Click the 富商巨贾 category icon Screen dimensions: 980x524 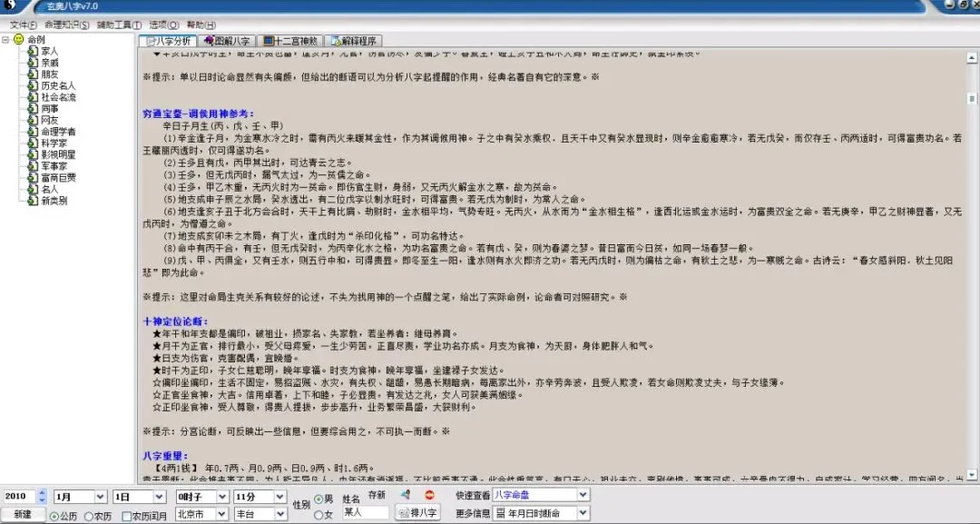pyautogui.click(x=33, y=177)
